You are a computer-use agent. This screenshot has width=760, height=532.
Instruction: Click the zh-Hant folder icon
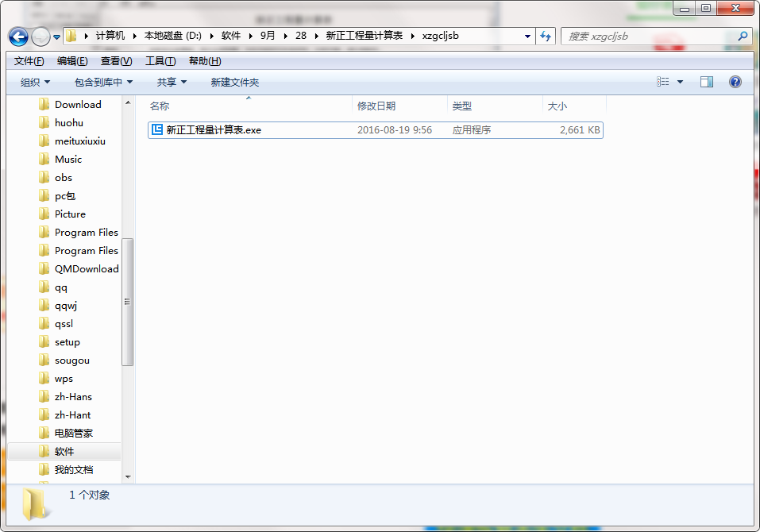[44, 415]
